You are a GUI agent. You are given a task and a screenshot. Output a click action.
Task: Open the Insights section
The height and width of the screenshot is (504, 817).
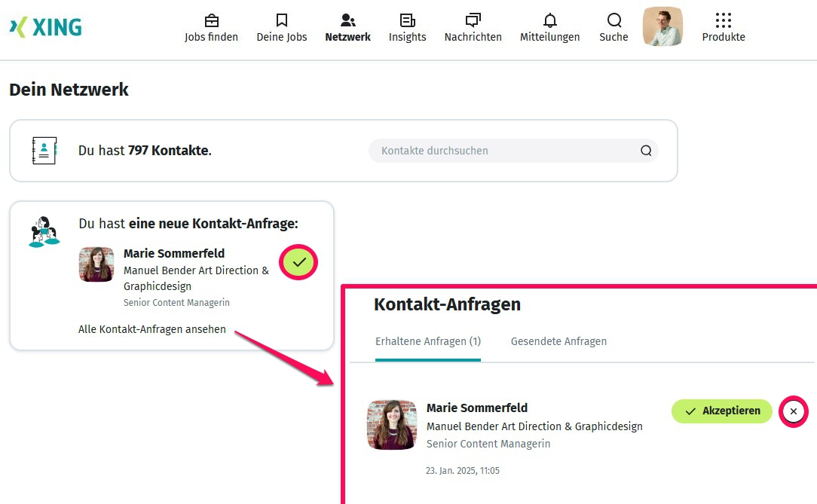click(x=407, y=26)
